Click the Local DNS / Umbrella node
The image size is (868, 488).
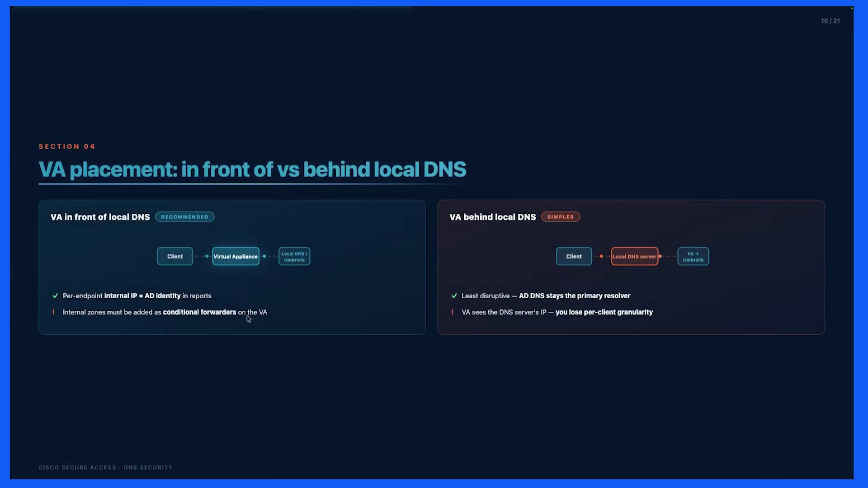tap(294, 256)
